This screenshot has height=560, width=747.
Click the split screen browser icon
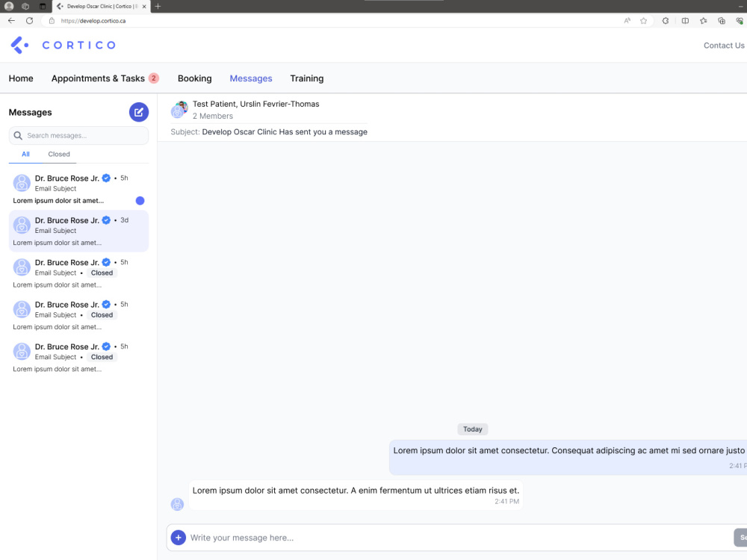(x=685, y=20)
